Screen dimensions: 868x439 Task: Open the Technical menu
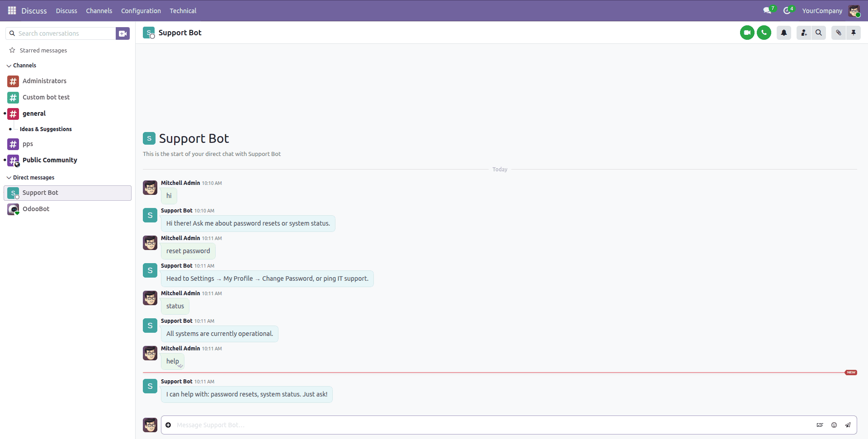[x=183, y=10]
